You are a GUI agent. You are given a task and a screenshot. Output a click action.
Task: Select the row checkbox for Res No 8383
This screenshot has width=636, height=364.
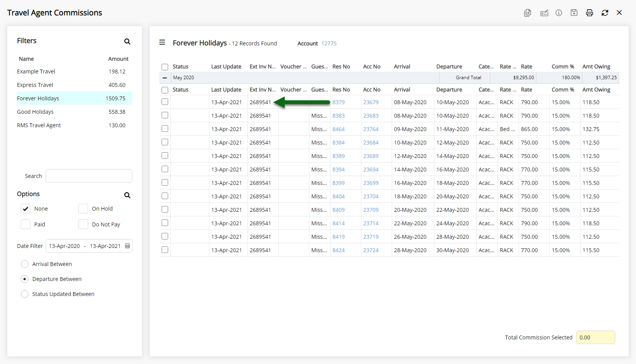(165, 115)
